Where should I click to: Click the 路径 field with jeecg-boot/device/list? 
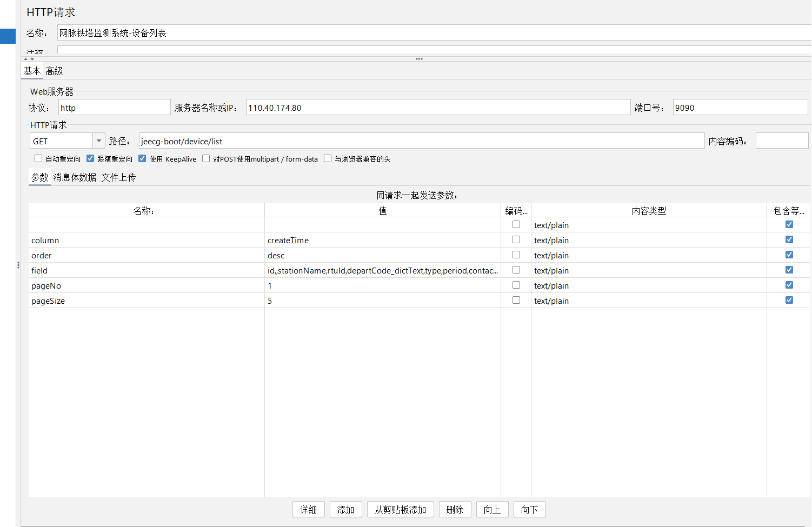tap(422, 141)
